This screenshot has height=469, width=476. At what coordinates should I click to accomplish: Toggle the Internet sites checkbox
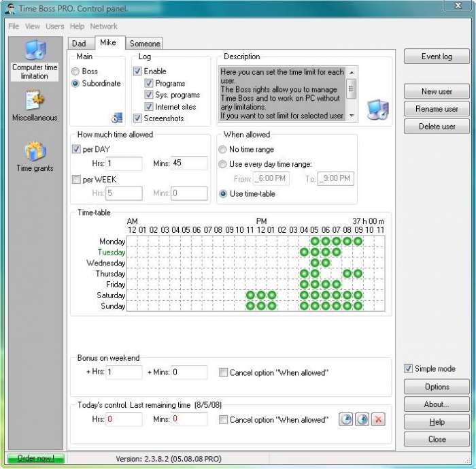click(148, 106)
